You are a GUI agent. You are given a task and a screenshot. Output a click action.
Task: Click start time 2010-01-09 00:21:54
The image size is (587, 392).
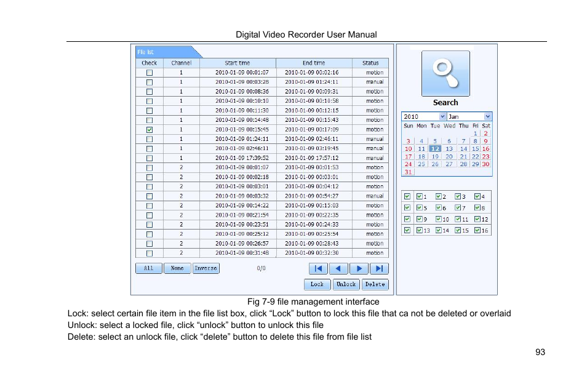point(242,215)
